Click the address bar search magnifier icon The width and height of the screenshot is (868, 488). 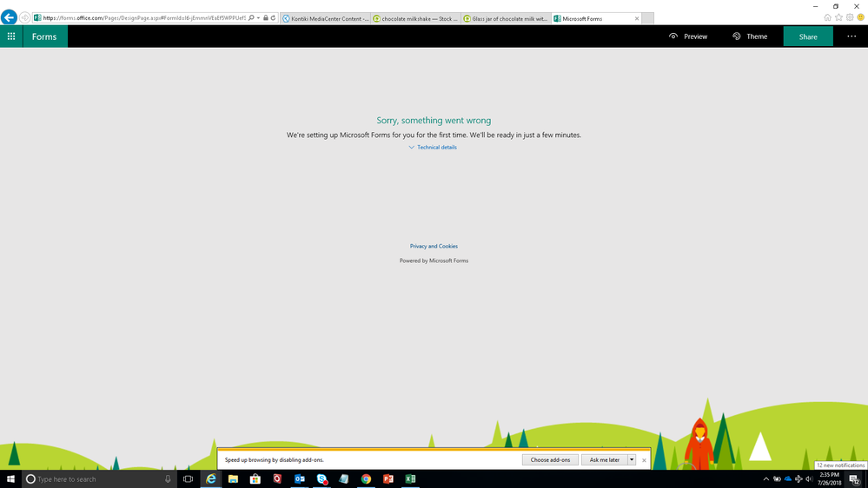(251, 18)
